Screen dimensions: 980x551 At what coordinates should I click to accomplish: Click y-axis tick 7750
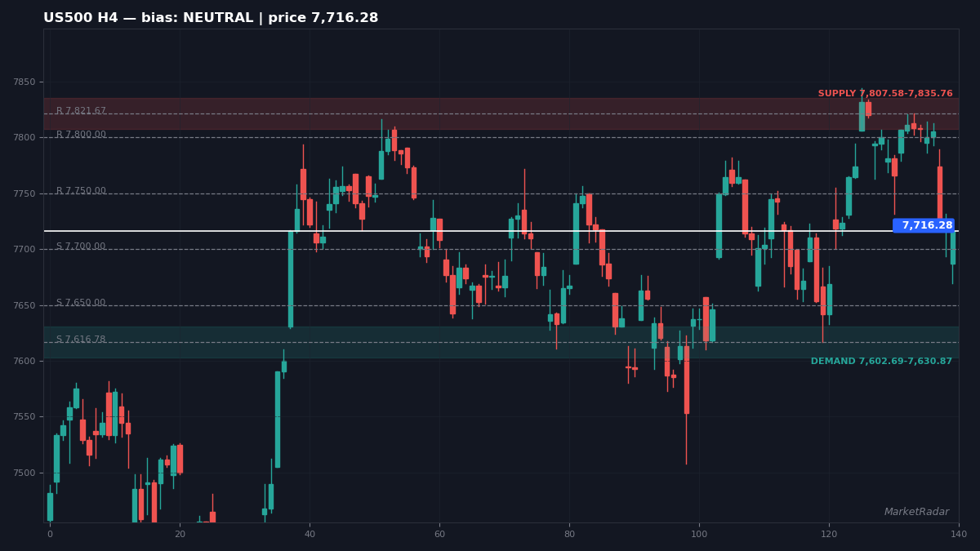tap(24, 194)
